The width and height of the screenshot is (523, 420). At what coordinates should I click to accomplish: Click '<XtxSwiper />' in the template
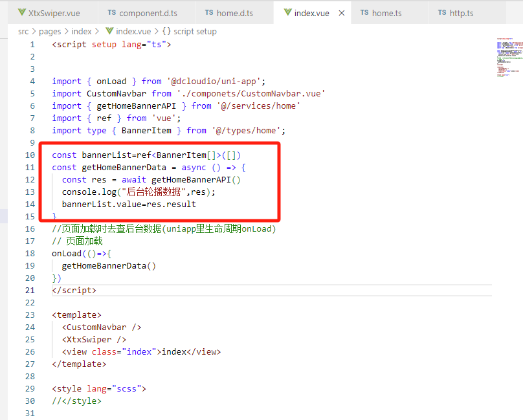pyautogui.click(x=94, y=340)
